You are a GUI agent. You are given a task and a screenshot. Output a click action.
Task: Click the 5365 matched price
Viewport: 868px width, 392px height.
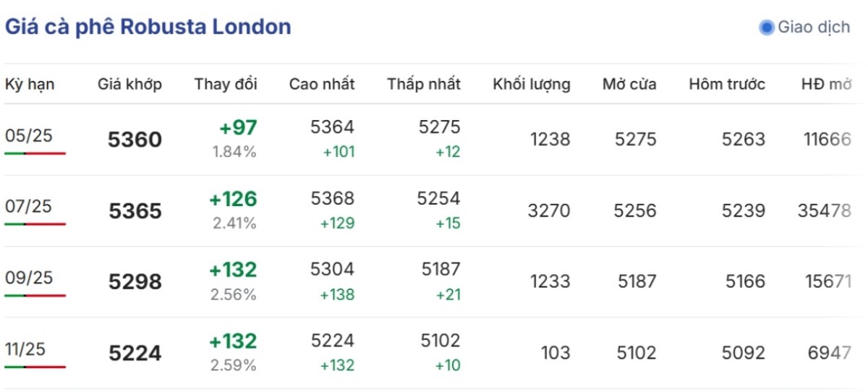point(135,211)
